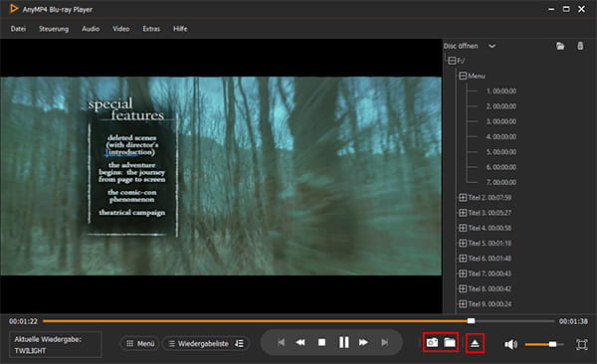
Task: Collapse the Menu tree node
Action: click(463, 76)
